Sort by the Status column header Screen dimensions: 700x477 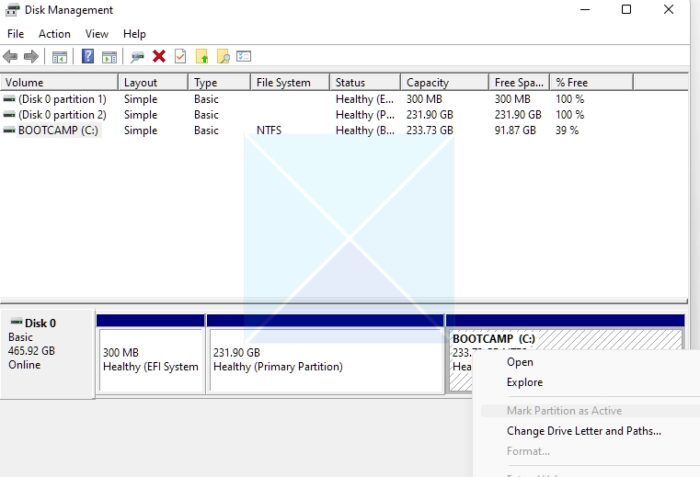(x=365, y=83)
